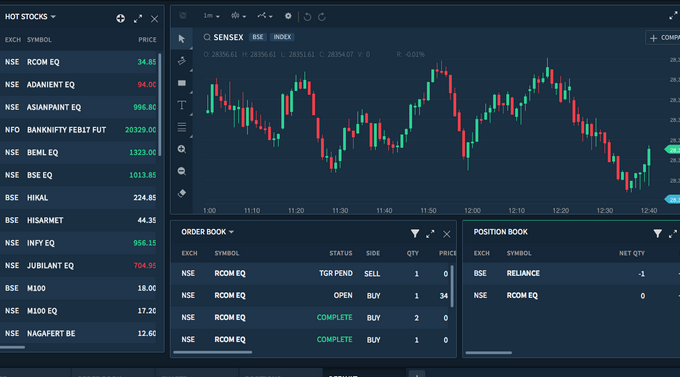Select INFY EQ row
The image size is (680, 377).
78,243
